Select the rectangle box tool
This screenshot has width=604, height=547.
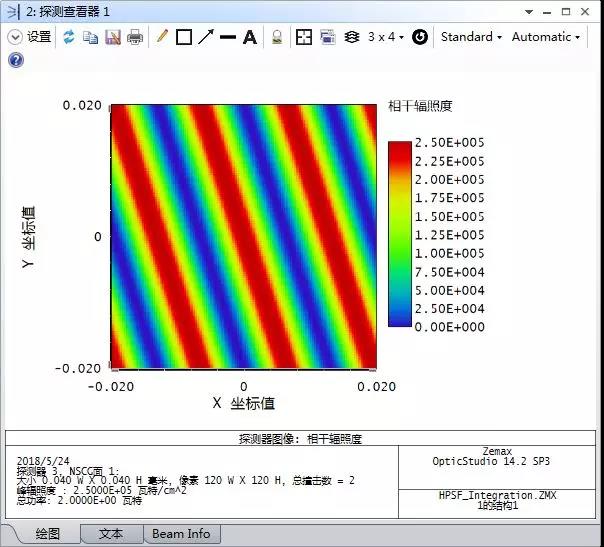tap(184, 37)
